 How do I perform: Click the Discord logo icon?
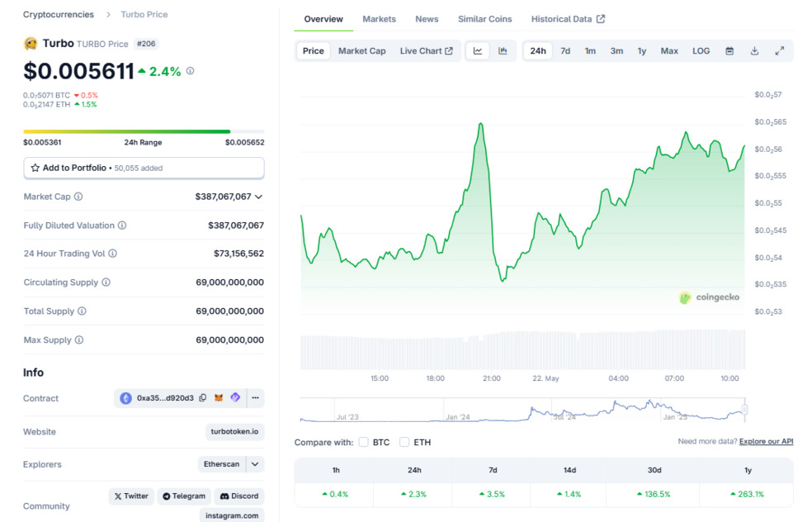[224, 496]
